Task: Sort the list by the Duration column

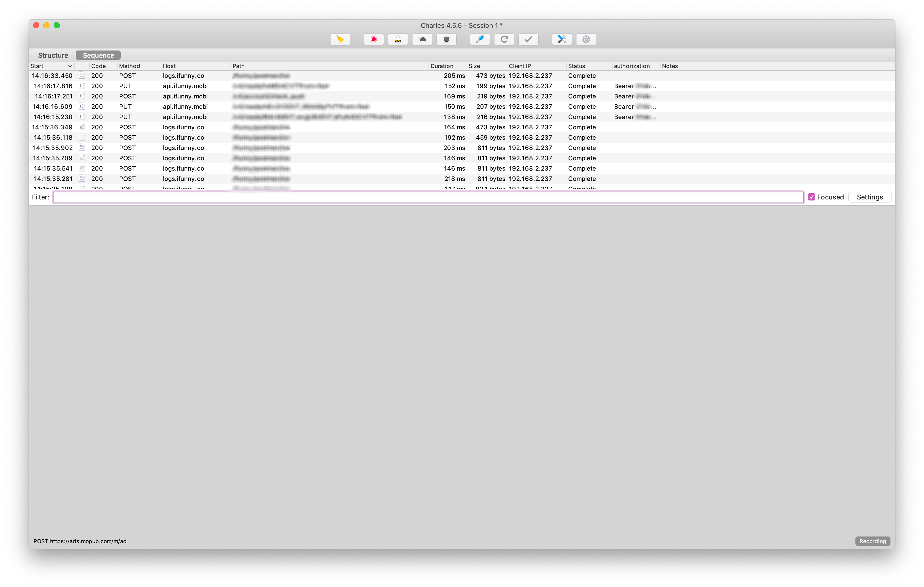Action: [x=442, y=66]
